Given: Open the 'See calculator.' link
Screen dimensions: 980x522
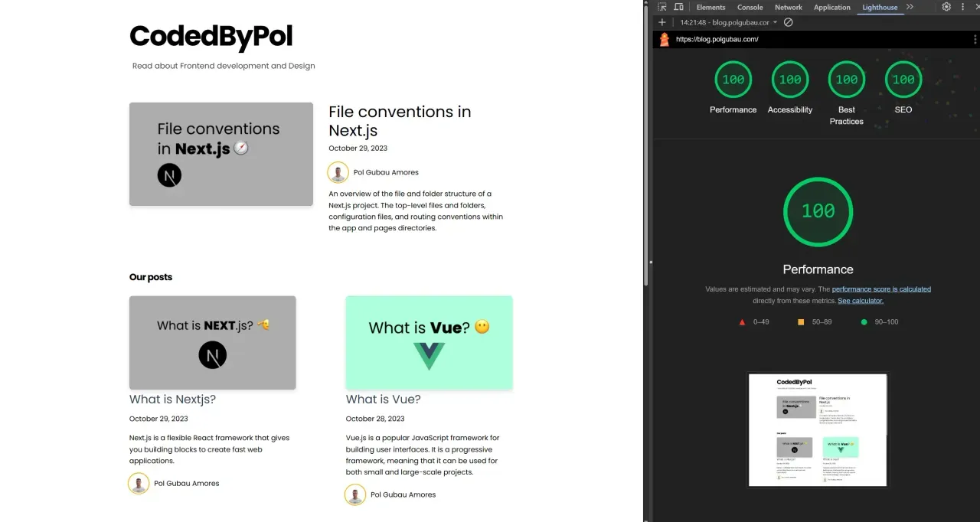Looking at the screenshot, I should pyautogui.click(x=861, y=301).
